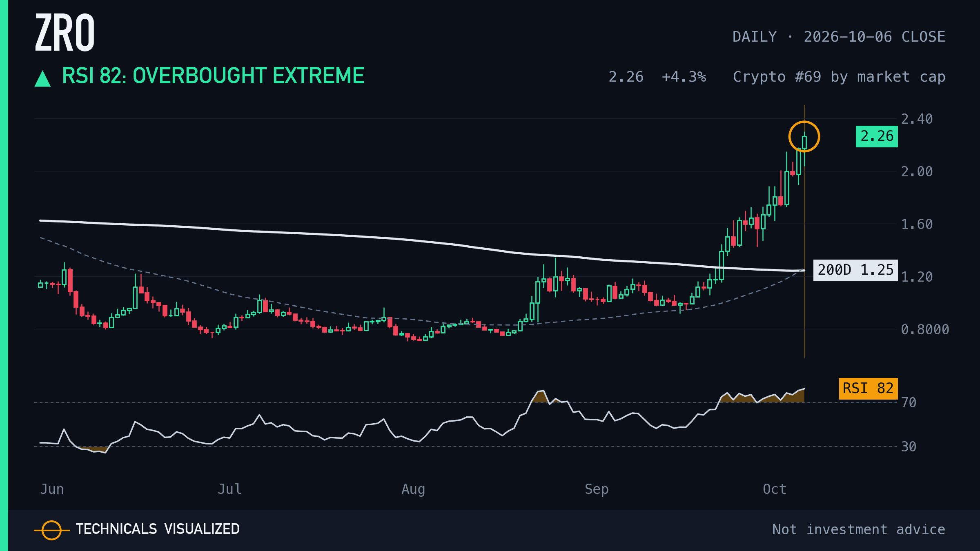Click the DAILY · 2026-10-06 CLOSE label
Image resolution: width=980 pixels, height=551 pixels.
(839, 37)
